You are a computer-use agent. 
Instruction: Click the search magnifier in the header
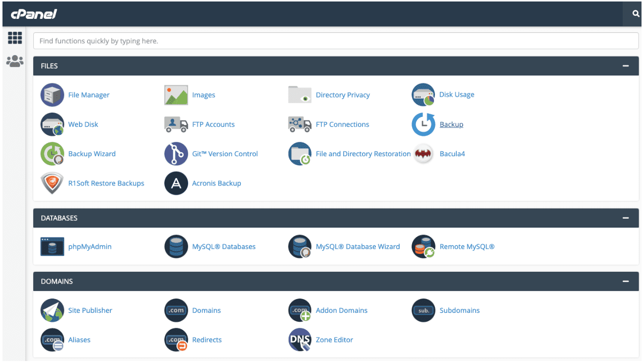click(x=636, y=14)
